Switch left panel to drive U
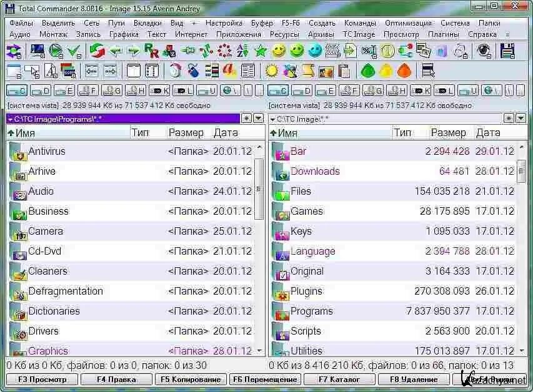The height and width of the screenshot is (392, 533). 207,91
